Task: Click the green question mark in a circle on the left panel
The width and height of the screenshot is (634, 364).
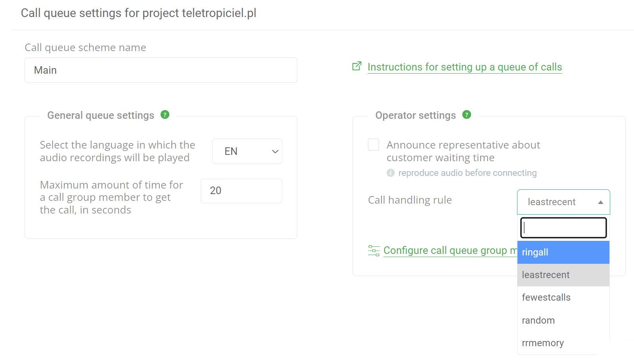Action: click(165, 115)
